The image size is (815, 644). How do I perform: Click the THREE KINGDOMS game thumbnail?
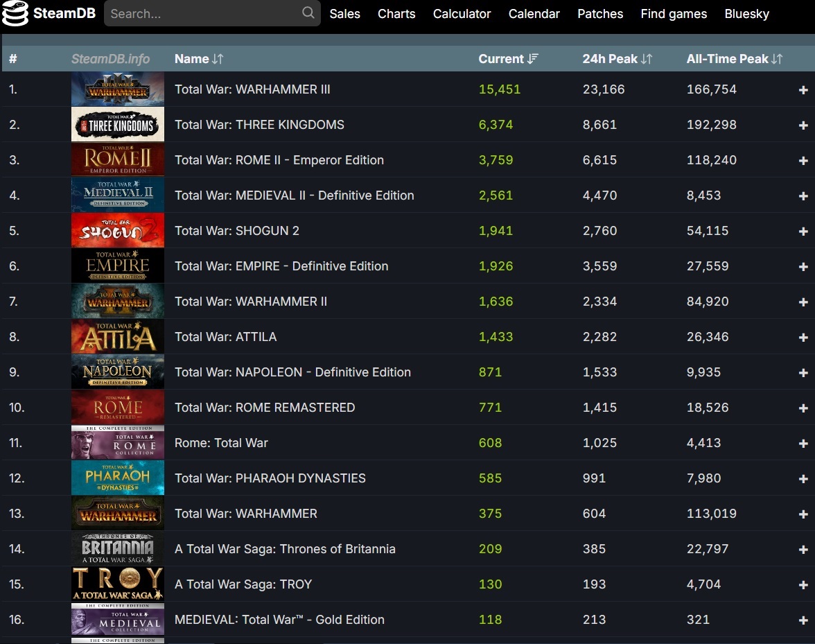coord(118,124)
